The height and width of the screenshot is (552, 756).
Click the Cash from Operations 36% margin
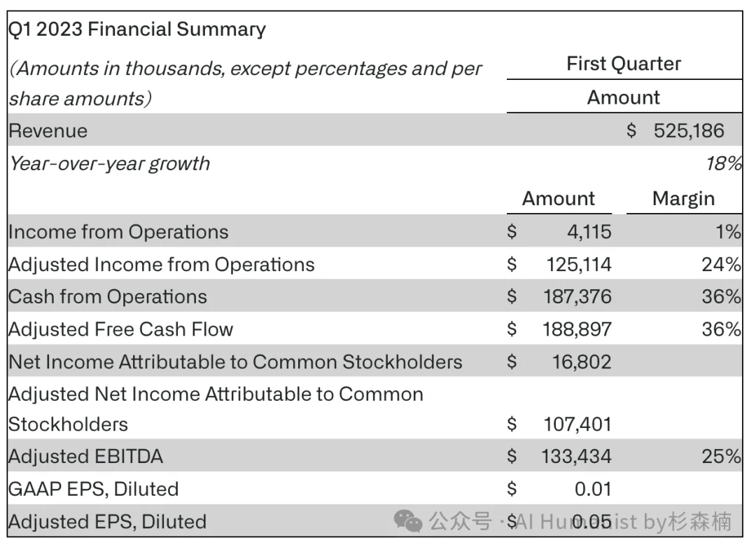(x=721, y=297)
